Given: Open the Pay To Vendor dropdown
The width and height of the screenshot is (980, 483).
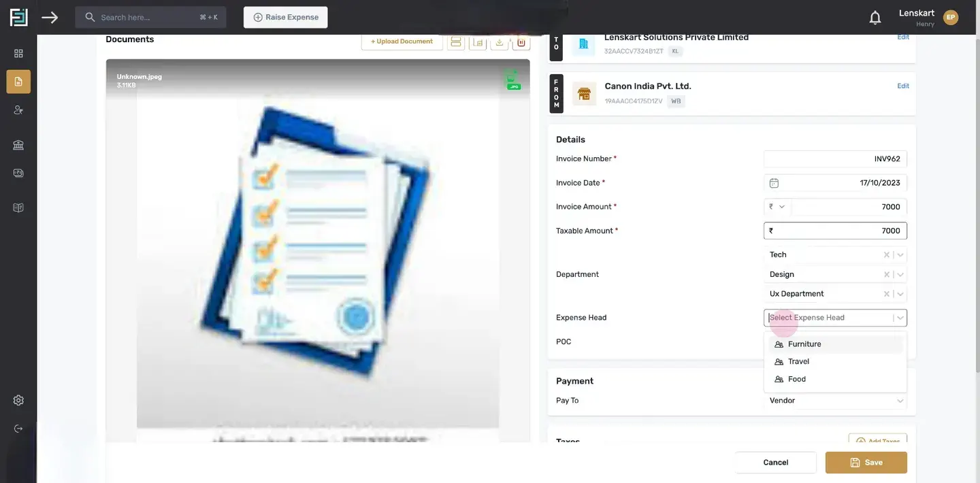Looking at the screenshot, I should click(835, 401).
